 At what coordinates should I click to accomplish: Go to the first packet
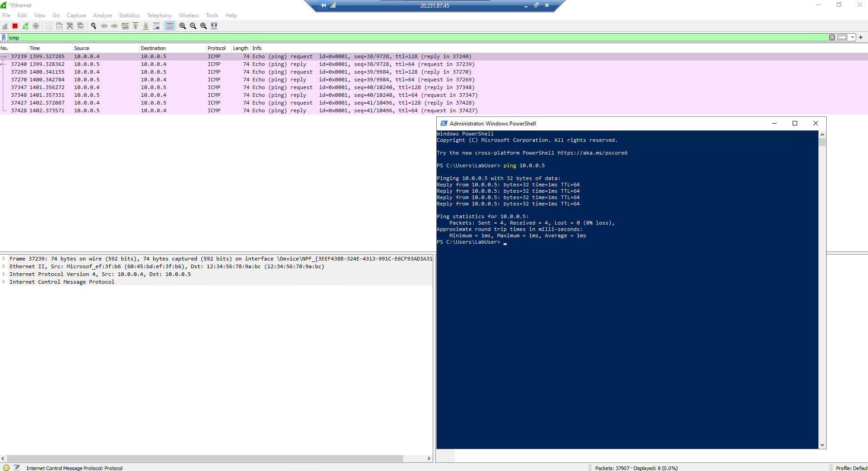pyautogui.click(x=135, y=26)
